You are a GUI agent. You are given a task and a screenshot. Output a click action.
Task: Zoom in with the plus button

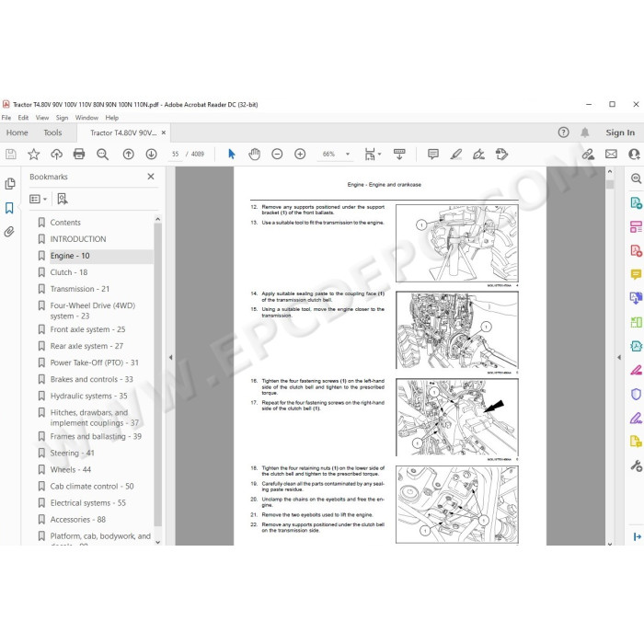point(300,154)
